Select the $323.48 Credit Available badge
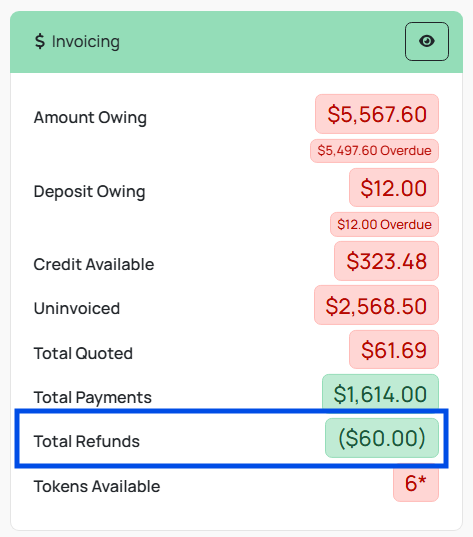 [x=386, y=261]
